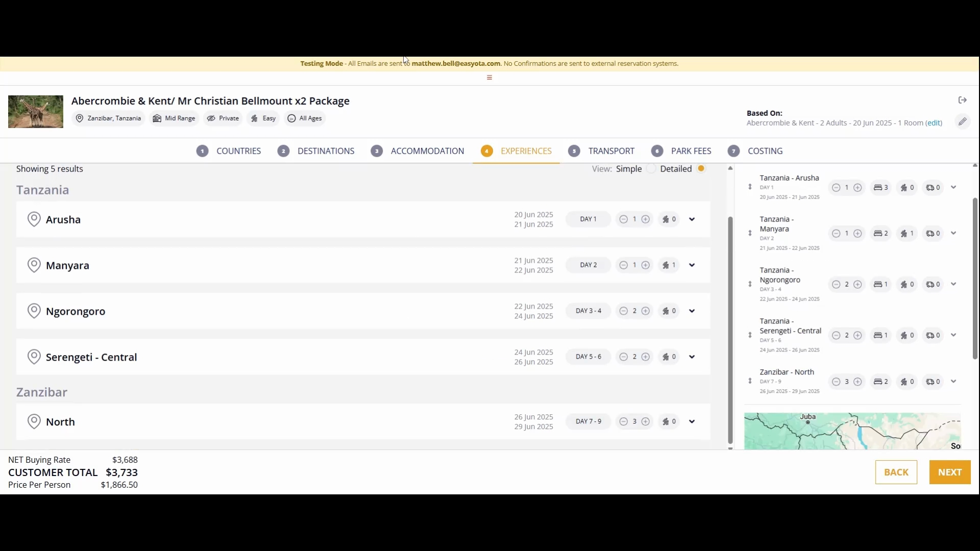The width and height of the screenshot is (980, 551).
Task: Click the Easy tag chip
Action: [x=263, y=118]
